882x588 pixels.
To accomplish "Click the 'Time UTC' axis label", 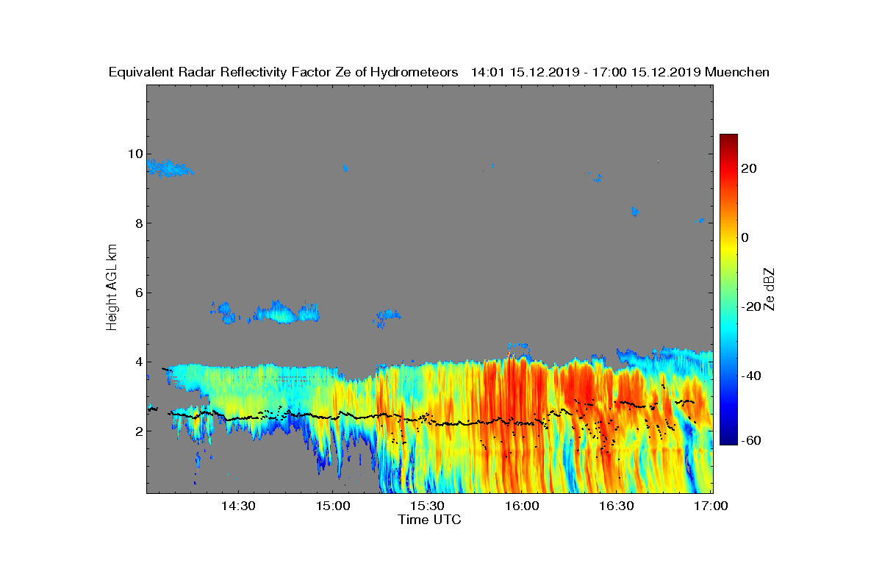I will (429, 520).
